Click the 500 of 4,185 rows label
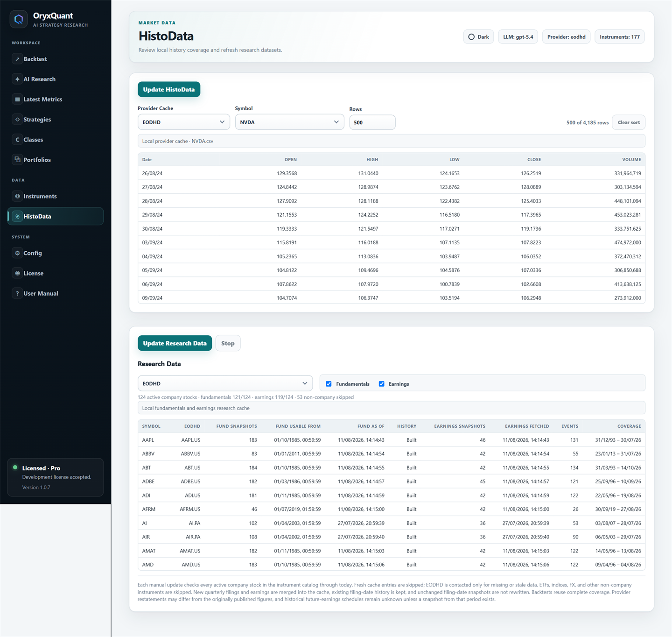 click(588, 123)
